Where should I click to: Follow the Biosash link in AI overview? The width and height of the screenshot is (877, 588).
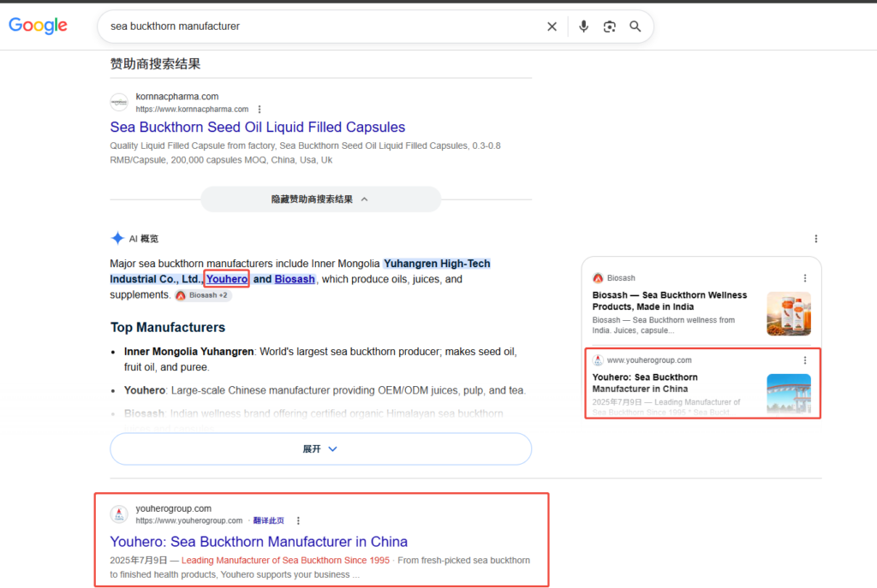295,279
